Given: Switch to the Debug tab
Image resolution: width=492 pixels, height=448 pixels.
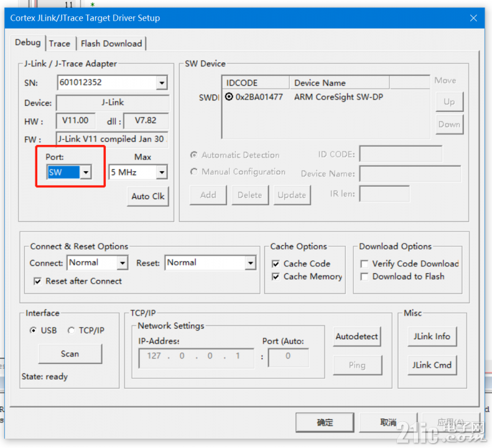Looking at the screenshot, I should tap(28, 42).
